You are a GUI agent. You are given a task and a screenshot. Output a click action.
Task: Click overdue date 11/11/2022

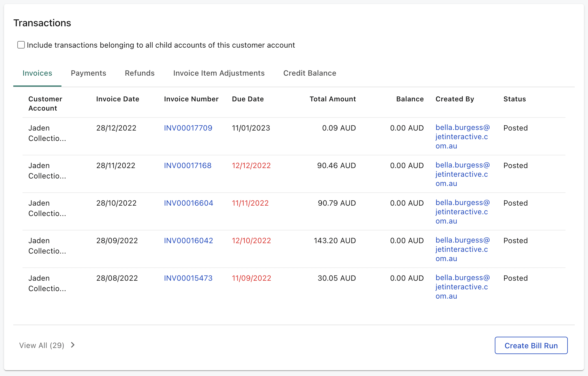(250, 203)
